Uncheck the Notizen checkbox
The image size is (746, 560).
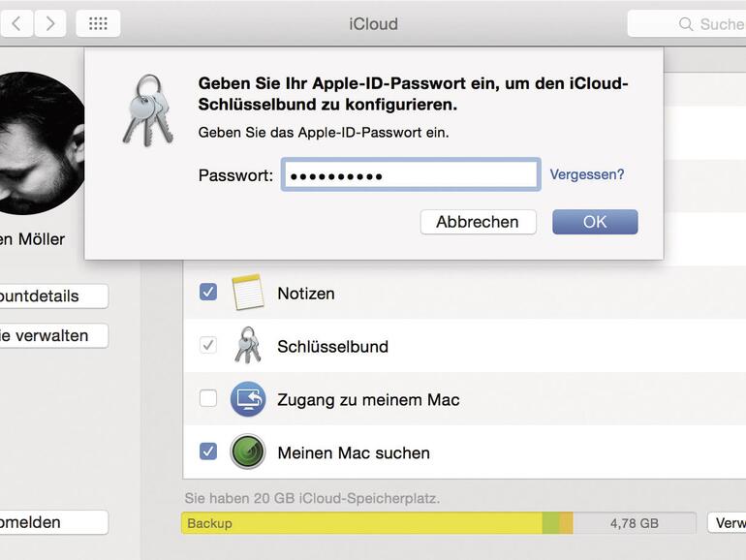pyautogui.click(x=208, y=292)
